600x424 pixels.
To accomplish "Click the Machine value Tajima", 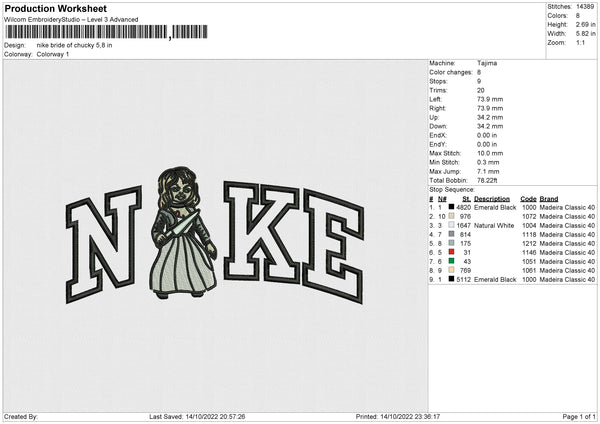I will pos(487,63).
